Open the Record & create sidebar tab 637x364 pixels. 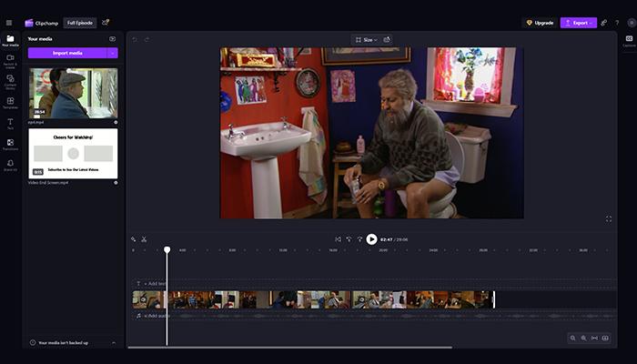[x=10, y=61]
